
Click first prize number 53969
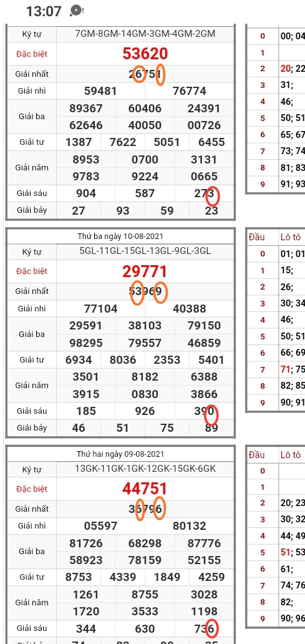click(x=145, y=292)
